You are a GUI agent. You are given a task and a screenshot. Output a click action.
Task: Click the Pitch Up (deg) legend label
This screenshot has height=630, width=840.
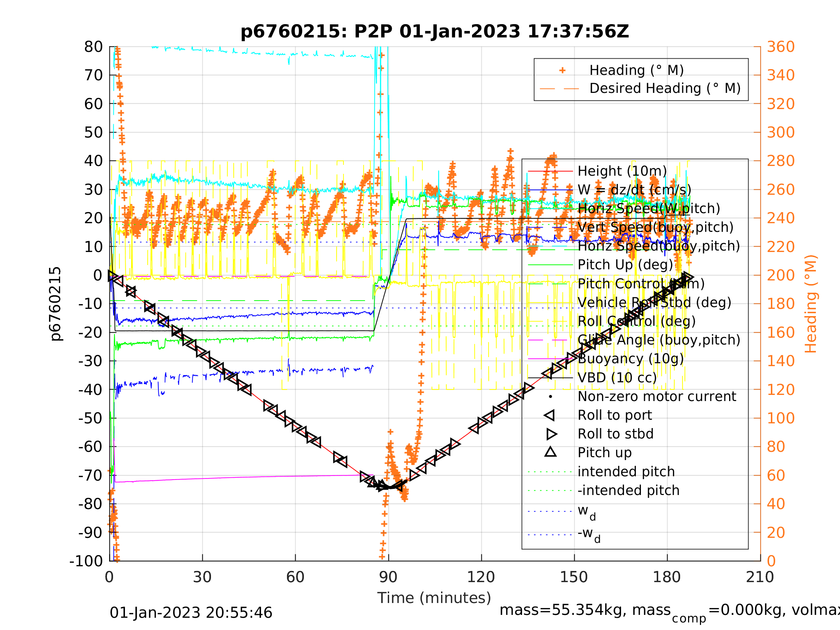[x=625, y=265]
